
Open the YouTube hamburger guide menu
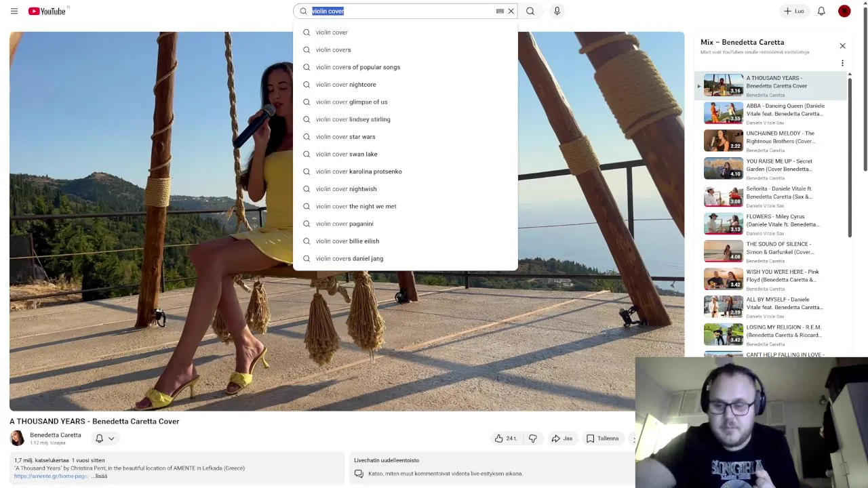point(14,11)
